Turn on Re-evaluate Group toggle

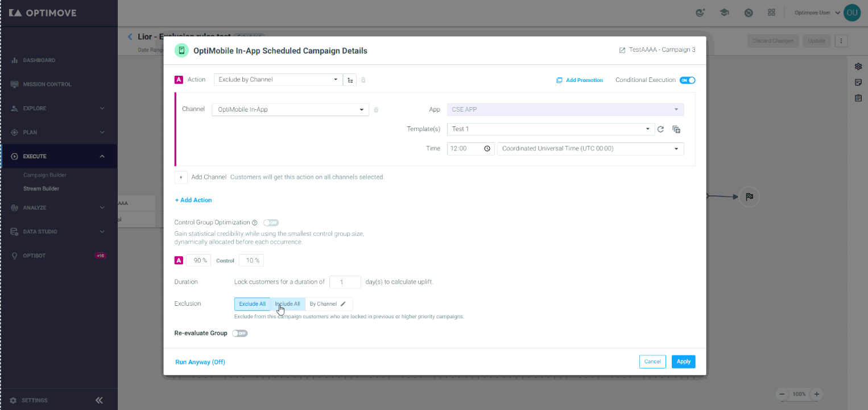pos(239,333)
